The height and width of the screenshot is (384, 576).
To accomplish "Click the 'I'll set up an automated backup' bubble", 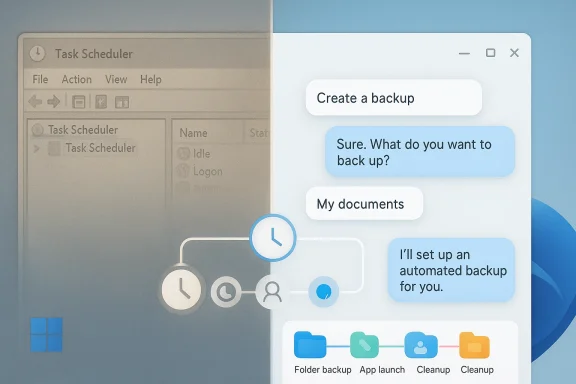I will (x=451, y=270).
